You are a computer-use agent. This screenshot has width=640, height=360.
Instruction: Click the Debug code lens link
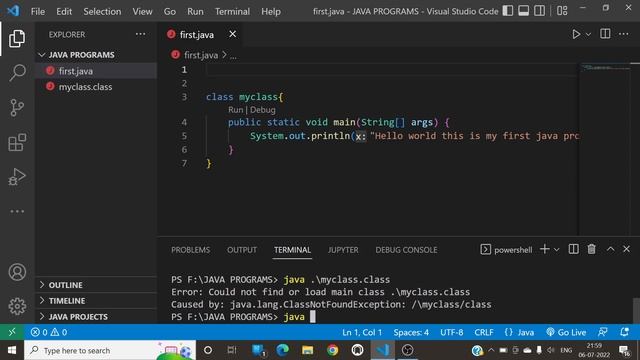point(262,110)
